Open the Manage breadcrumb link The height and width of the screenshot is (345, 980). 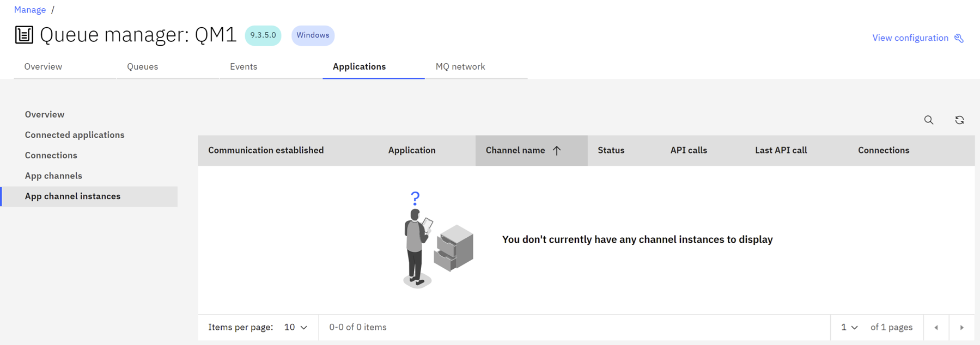pyautogui.click(x=30, y=10)
